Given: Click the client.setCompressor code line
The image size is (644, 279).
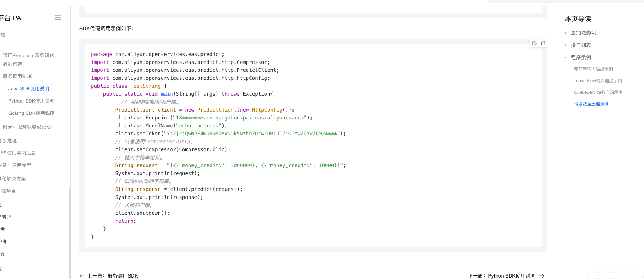Looking at the screenshot, I should pos(173,149).
